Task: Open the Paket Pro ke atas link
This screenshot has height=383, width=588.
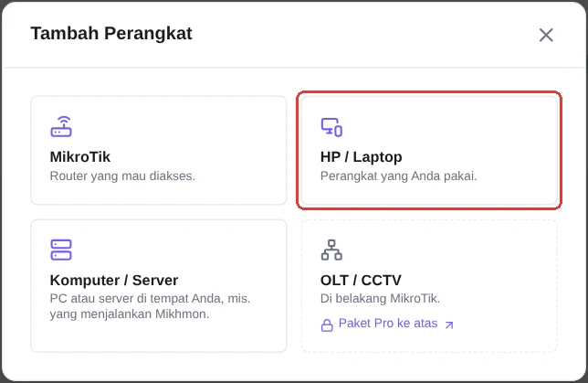Action: [387, 324]
